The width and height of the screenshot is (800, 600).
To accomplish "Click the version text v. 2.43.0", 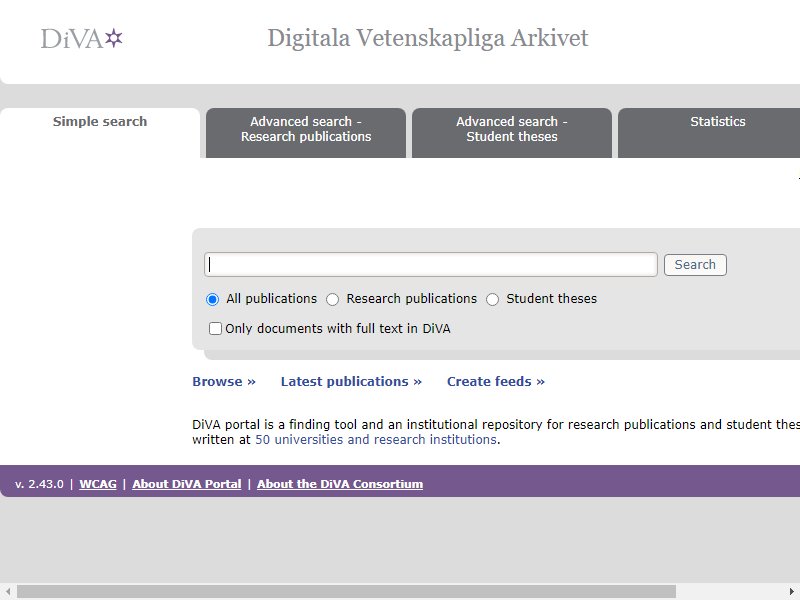I will (x=39, y=484).
